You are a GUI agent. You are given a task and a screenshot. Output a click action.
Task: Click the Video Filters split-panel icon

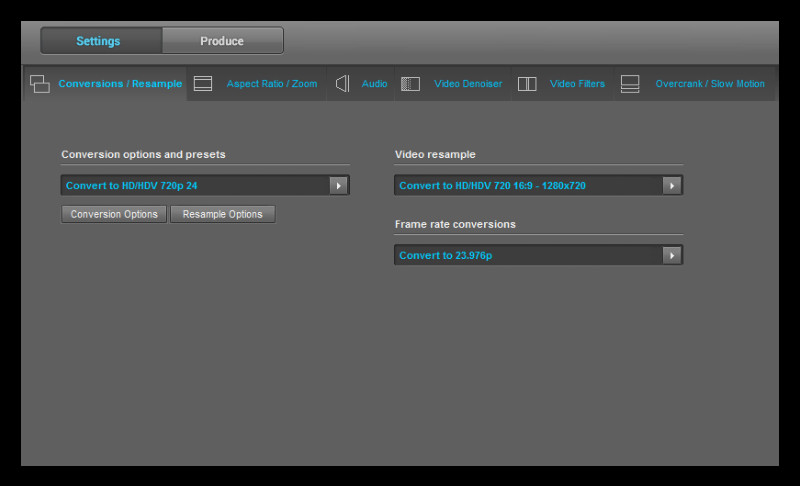[x=527, y=84]
